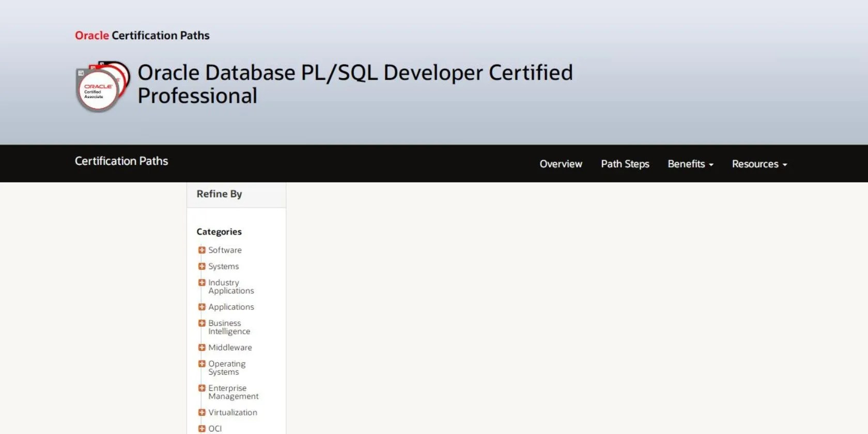
Task: Select the Business Intelligence label
Action: coord(229,327)
